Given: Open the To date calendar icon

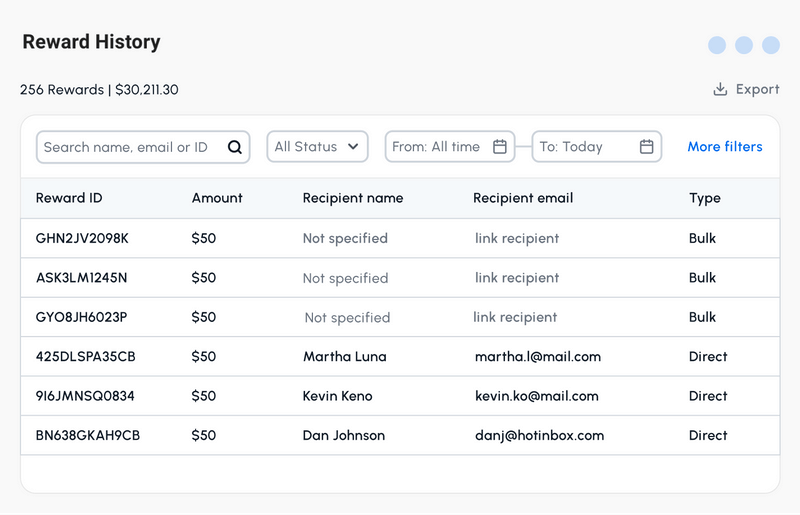Looking at the screenshot, I should (647, 147).
